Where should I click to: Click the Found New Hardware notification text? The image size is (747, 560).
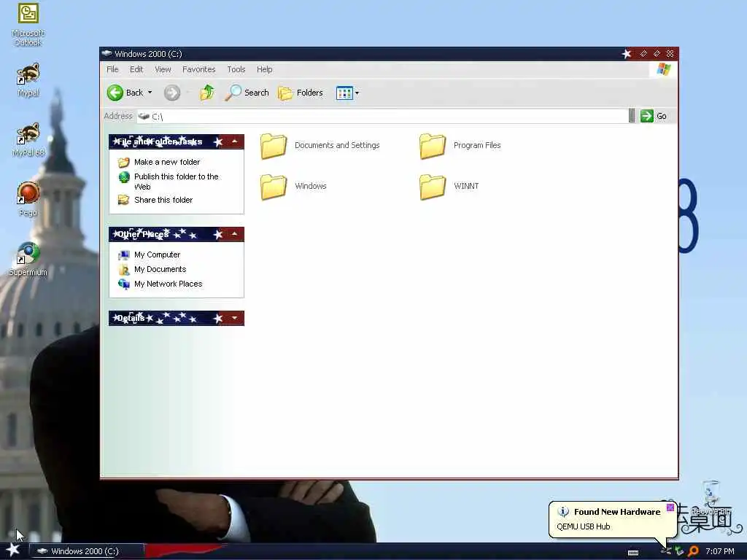coord(617,511)
